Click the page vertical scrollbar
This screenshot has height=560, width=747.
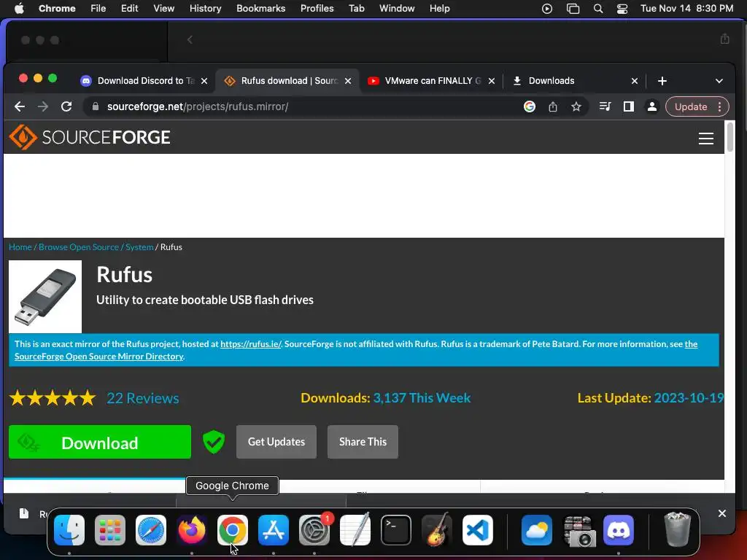[729, 137]
